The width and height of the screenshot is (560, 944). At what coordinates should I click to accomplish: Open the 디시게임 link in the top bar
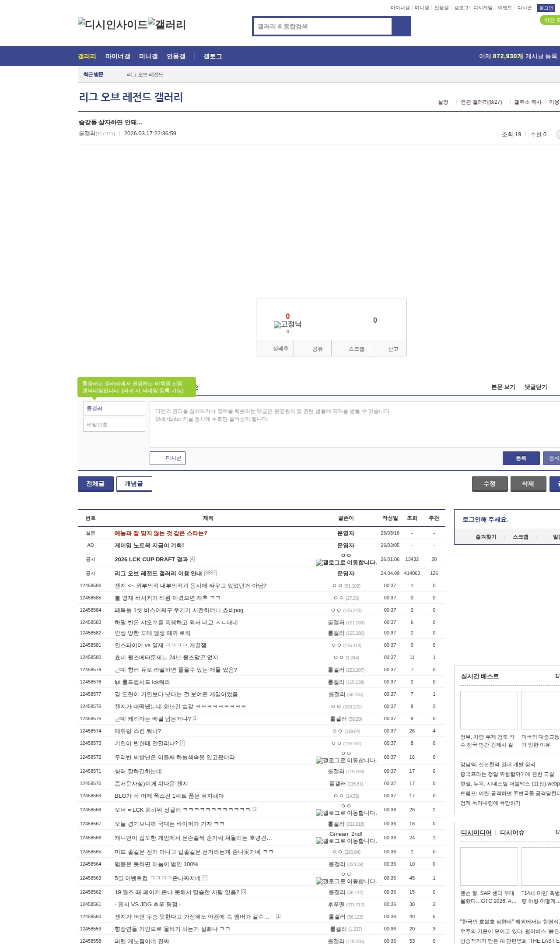click(x=483, y=8)
